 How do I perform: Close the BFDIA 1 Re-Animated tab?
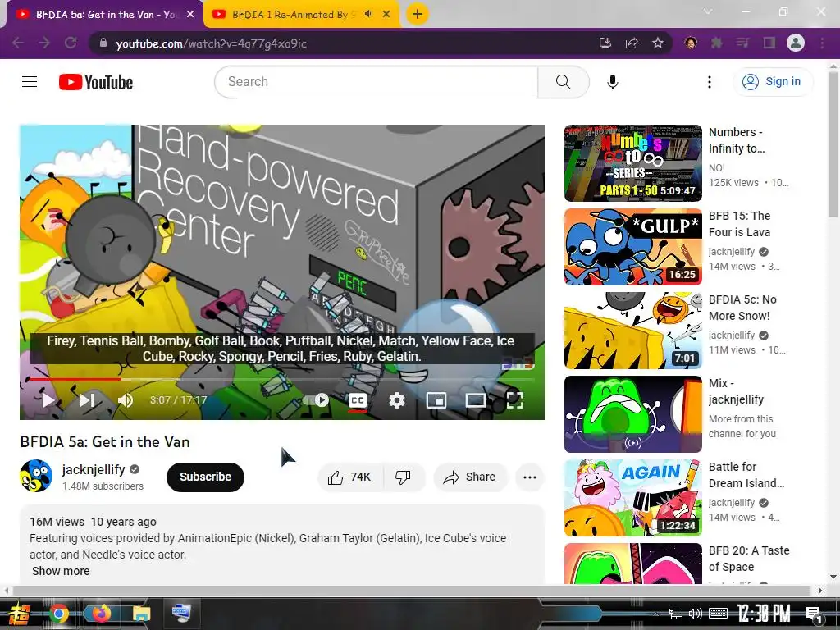386,15
